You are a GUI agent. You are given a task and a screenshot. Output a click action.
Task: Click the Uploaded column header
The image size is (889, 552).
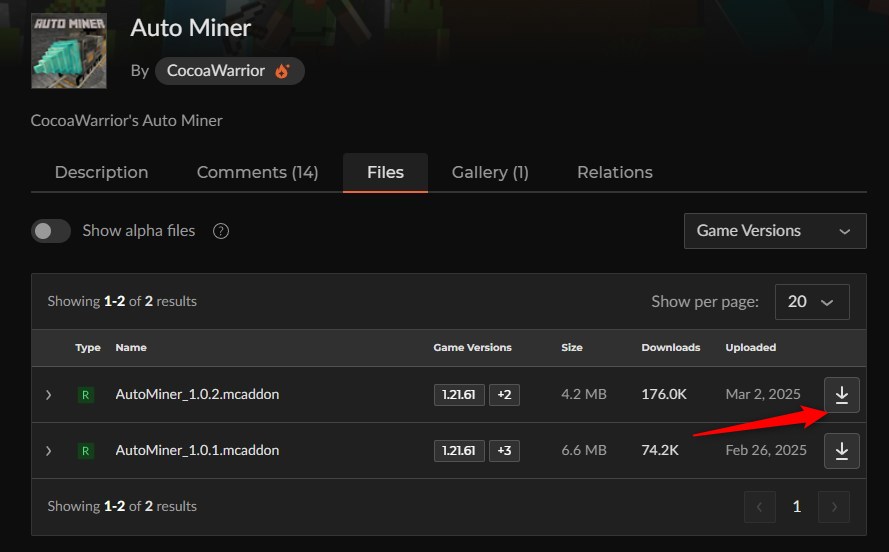click(x=751, y=347)
